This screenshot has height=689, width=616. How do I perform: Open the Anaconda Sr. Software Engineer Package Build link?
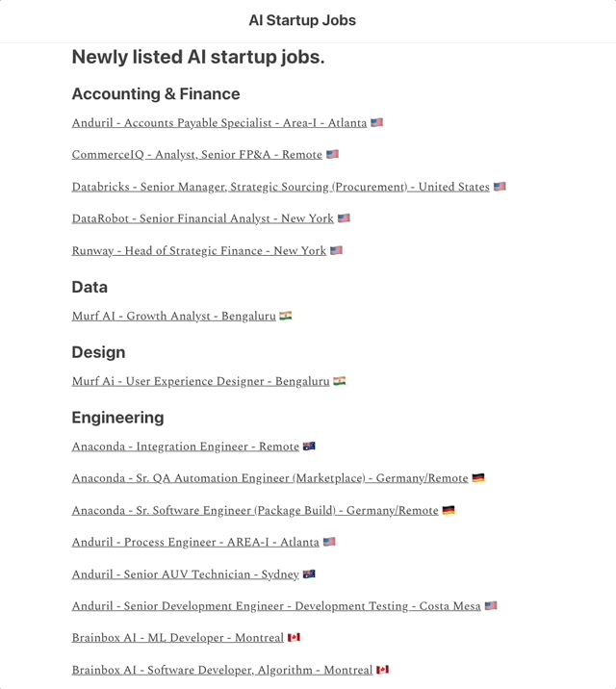point(255,511)
